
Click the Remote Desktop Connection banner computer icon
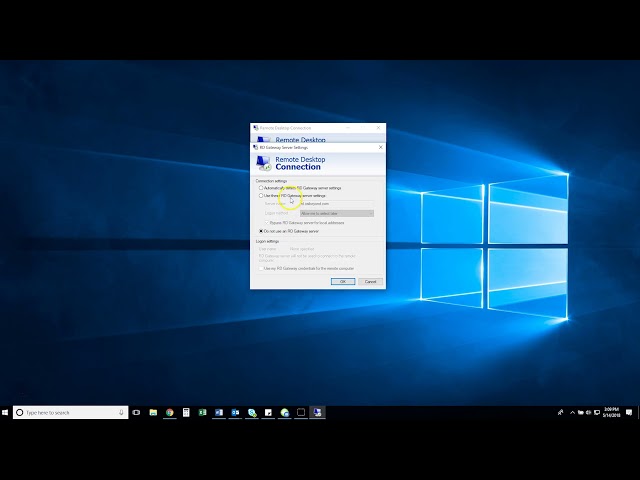(264, 163)
